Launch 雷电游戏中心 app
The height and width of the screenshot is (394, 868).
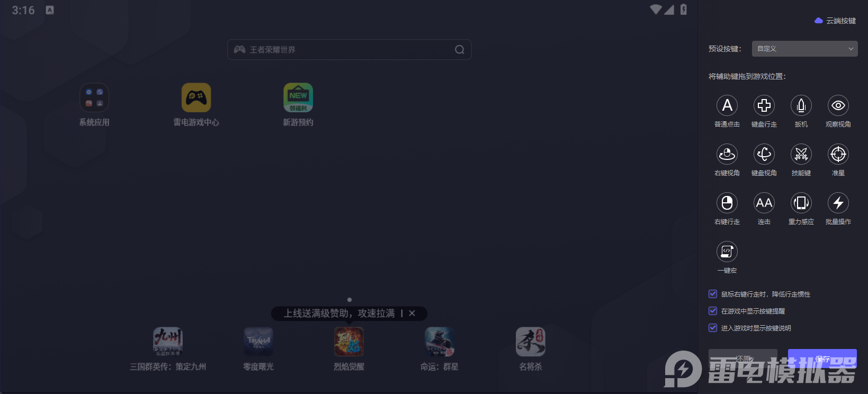tap(196, 98)
